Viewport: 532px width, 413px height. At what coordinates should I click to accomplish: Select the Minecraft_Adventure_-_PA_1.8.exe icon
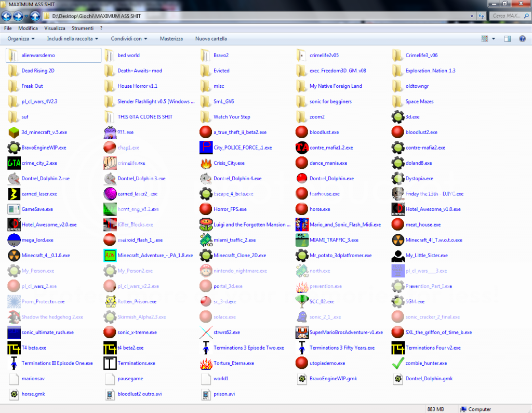110,256
